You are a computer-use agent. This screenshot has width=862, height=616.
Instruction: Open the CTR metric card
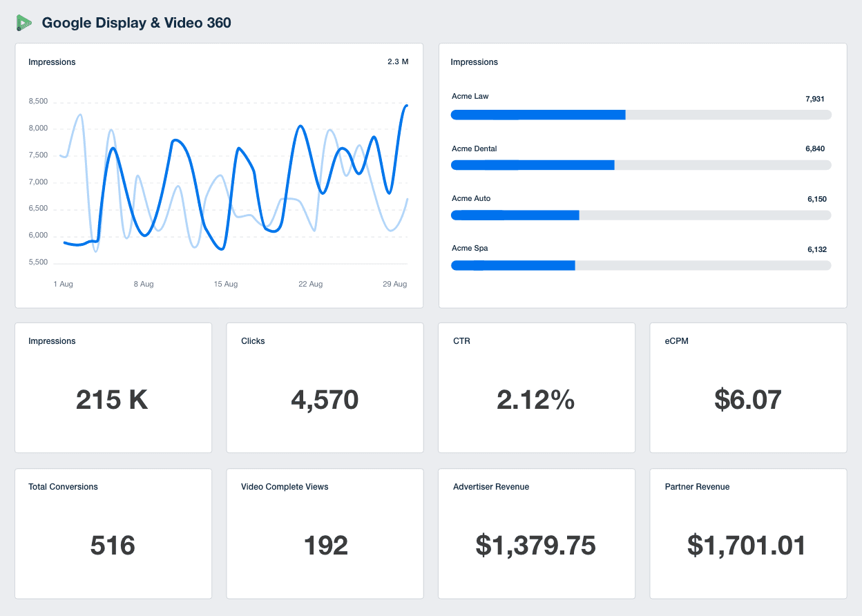click(536, 387)
